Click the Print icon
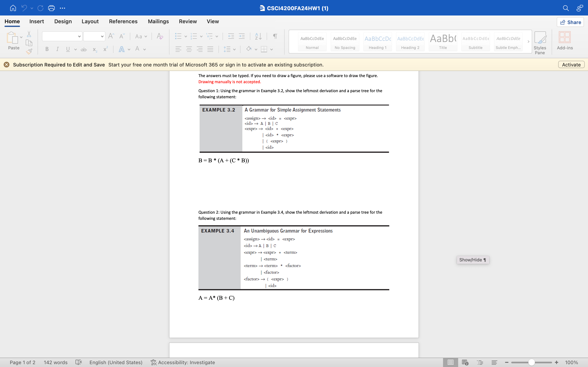This screenshot has height=367, width=588. tap(51, 8)
